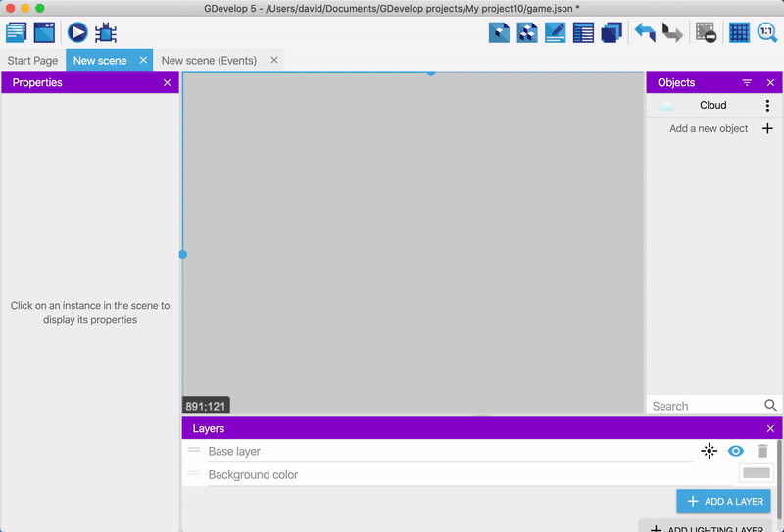This screenshot has height=532, width=784.
Task: Open the objects editor toolbar icon
Action: [500, 32]
